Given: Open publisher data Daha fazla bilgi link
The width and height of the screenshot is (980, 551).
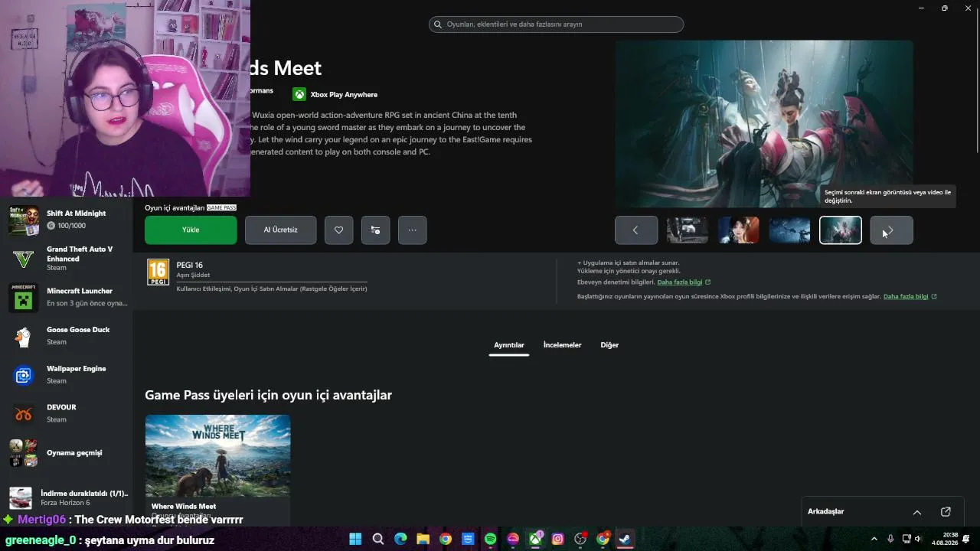Looking at the screenshot, I should point(910,296).
